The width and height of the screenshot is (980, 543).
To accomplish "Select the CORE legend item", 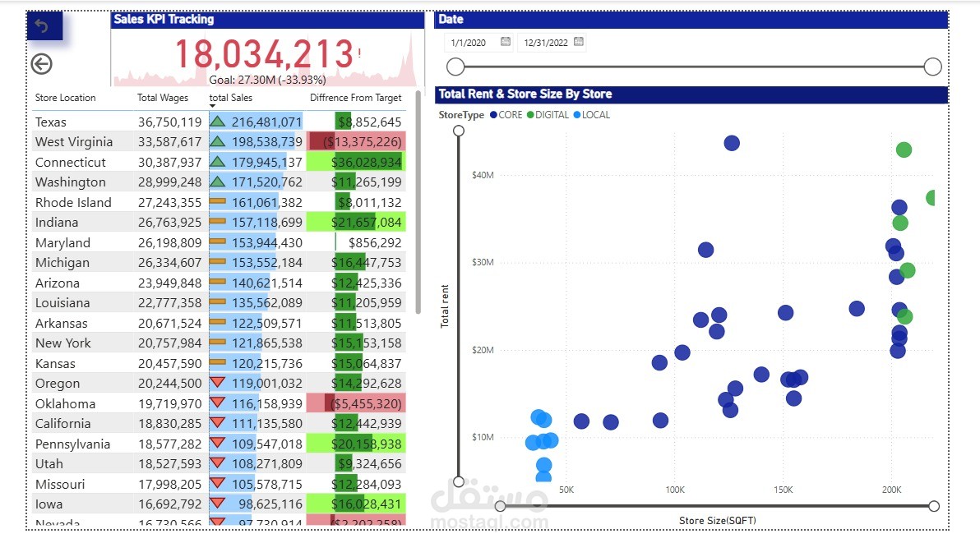I will click(x=506, y=115).
